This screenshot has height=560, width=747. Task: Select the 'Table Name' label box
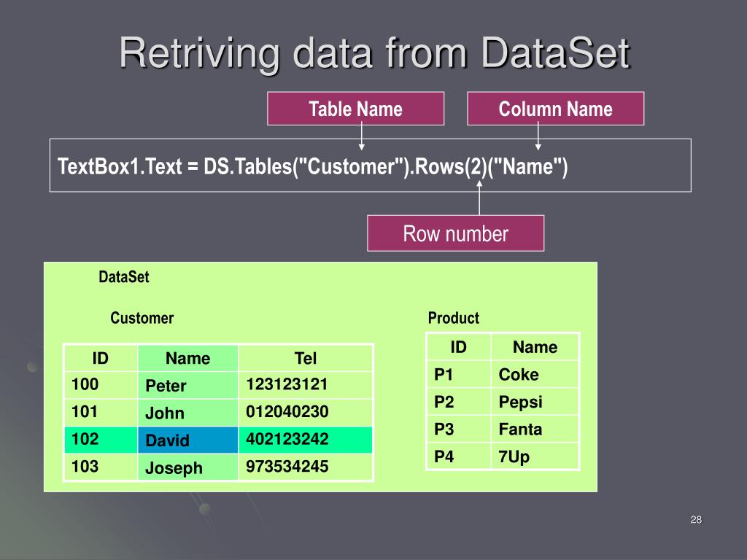click(355, 109)
